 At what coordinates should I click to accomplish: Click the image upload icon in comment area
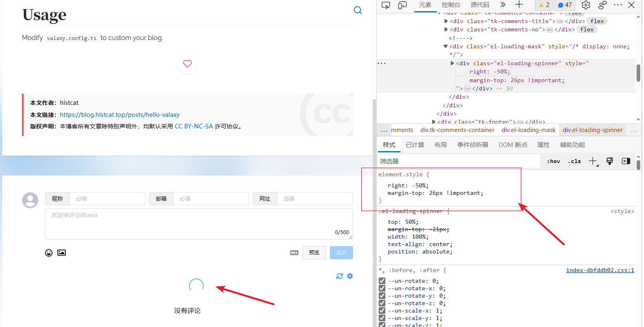pyautogui.click(x=61, y=252)
